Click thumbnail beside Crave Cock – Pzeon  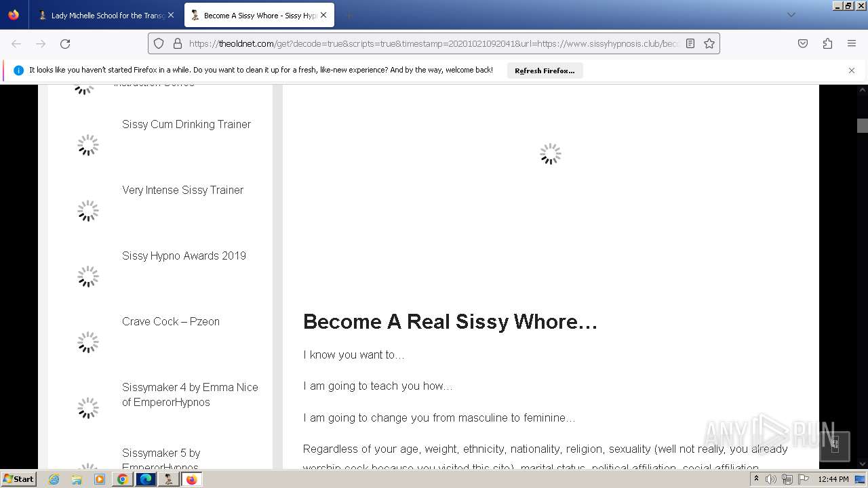pos(87,342)
